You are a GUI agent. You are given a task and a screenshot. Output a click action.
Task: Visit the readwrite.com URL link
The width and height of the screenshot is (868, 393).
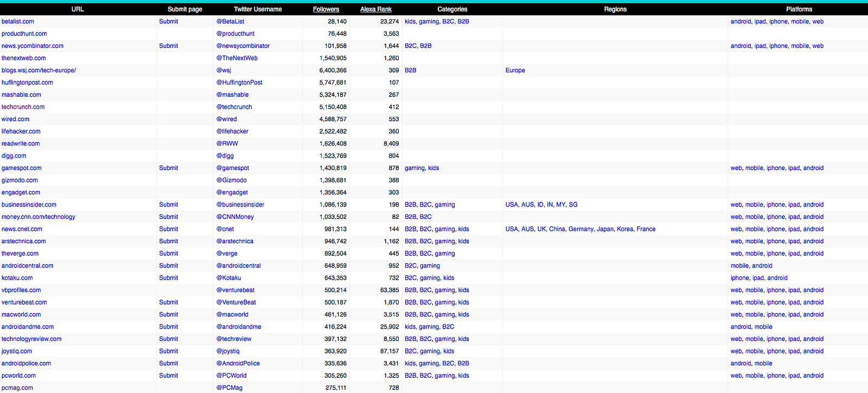[x=21, y=144]
